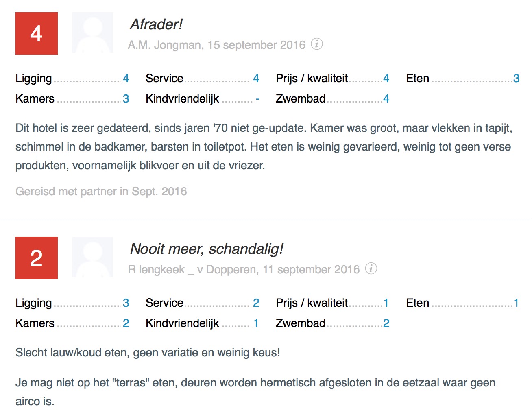The image size is (532, 419).
Task: Click avatar placeholder of the 'Nooit meer, schandalig!' review
Action: click(x=93, y=258)
